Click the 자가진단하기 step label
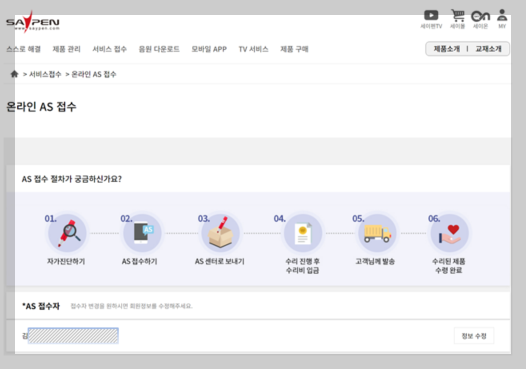Screen dimensions: 526x369 (x=66, y=261)
